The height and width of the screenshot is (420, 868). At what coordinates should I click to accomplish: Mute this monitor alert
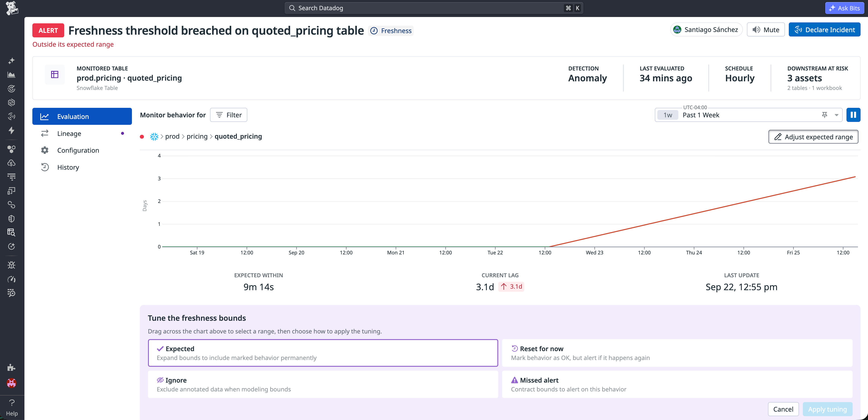click(765, 30)
